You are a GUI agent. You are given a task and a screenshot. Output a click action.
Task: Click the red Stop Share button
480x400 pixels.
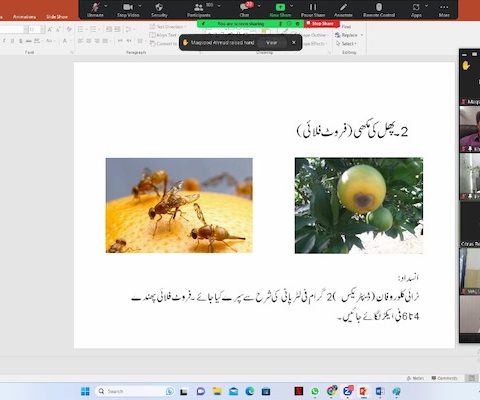coord(322,24)
